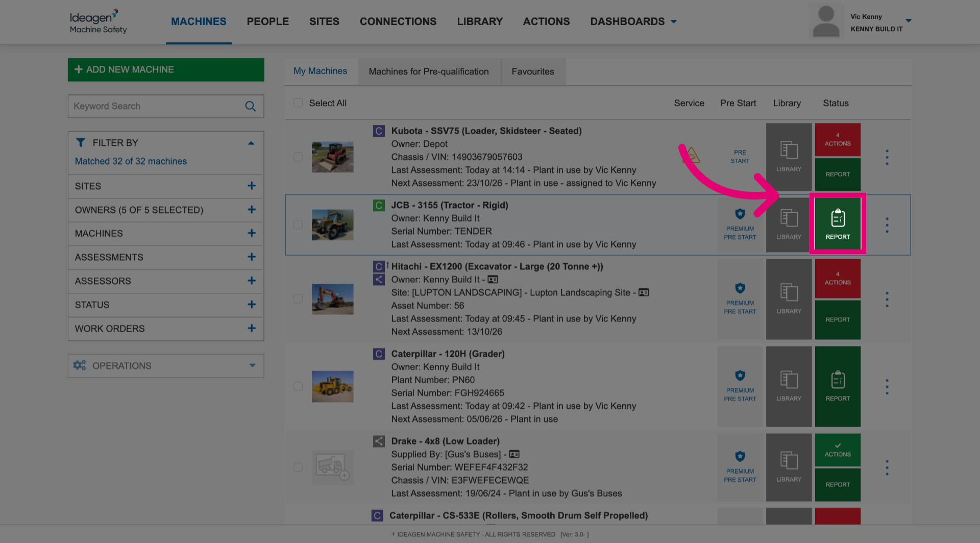Click the keyword search magnifier icon

pyautogui.click(x=250, y=106)
